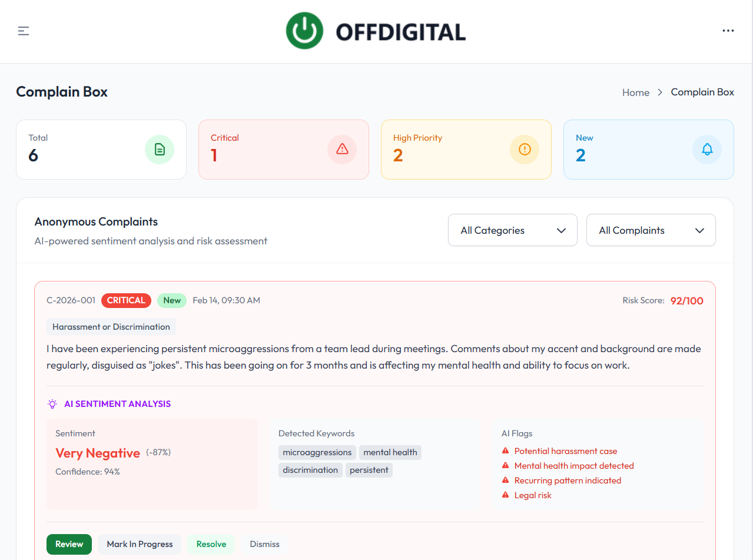Screen dimensions: 753x560
Task: Click the document icon on the Total card
Action: coord(160,150)
